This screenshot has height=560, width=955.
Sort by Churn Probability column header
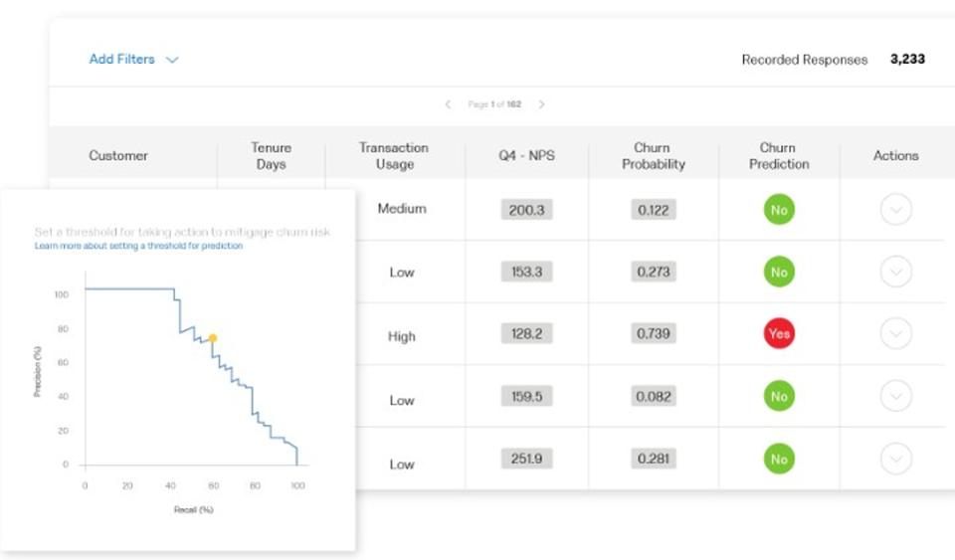(653, 156)
